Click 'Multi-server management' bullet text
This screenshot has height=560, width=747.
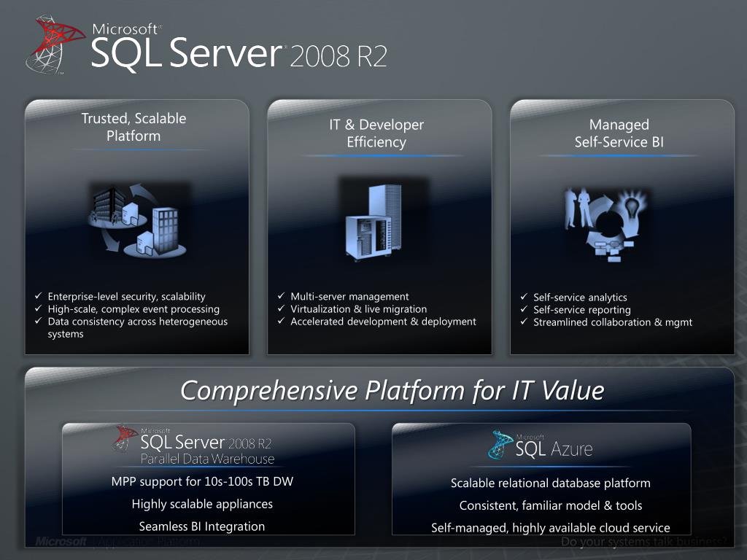(x=349, y=297)
